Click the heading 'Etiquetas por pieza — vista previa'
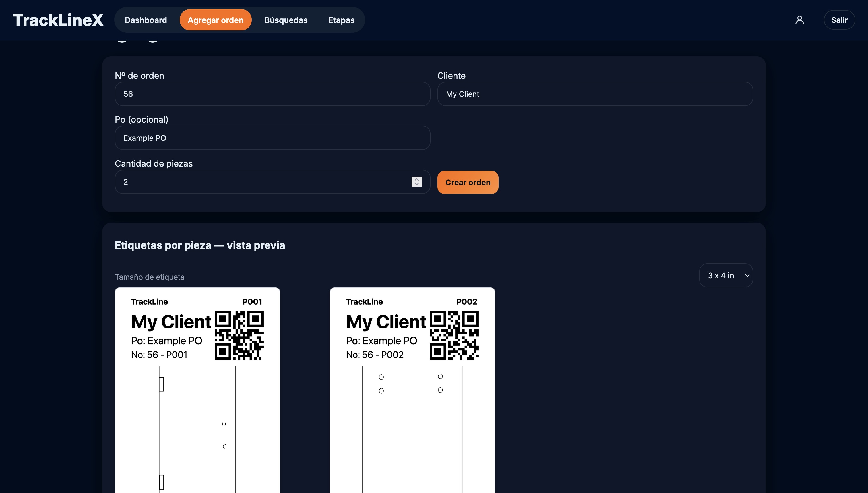The image size is (868, 493). (x=200, y=245)
